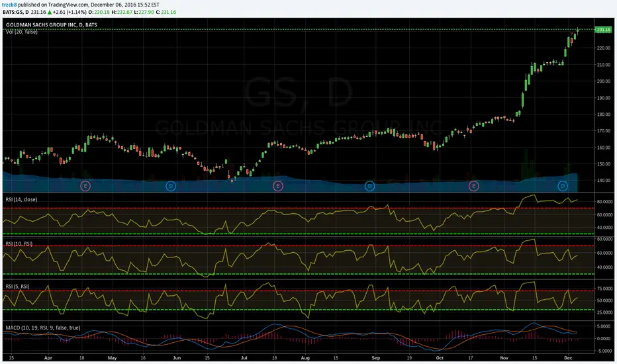Click the Apr label on time axis
The image size is (617, 364).
click(48, 358)
